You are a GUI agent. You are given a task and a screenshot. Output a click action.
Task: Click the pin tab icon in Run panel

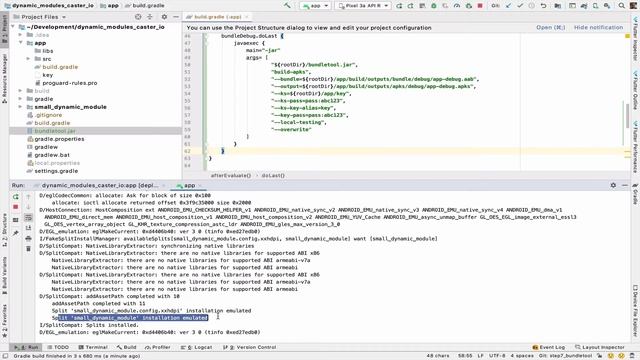(x=16, y=233)
